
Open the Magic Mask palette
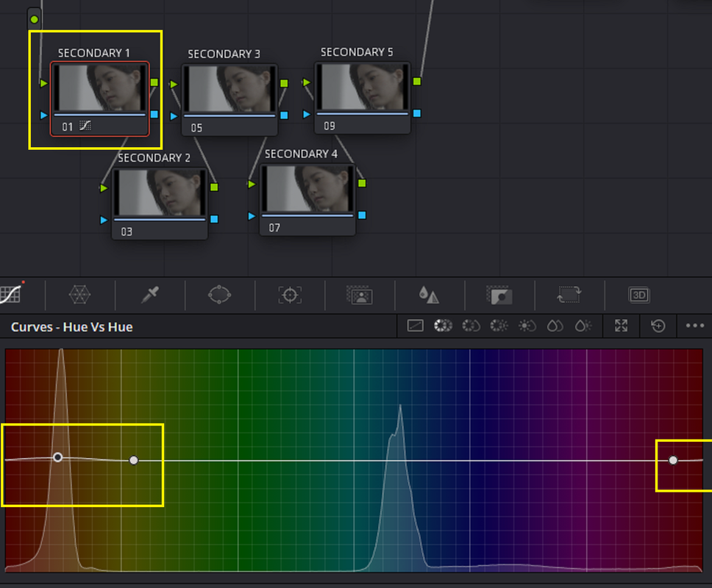tap(360, 295)
